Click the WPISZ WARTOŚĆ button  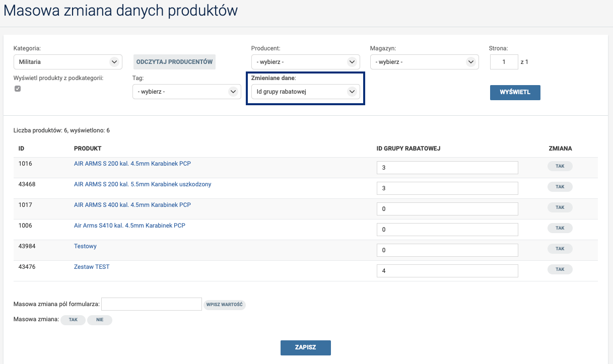(x=225, y=305)
